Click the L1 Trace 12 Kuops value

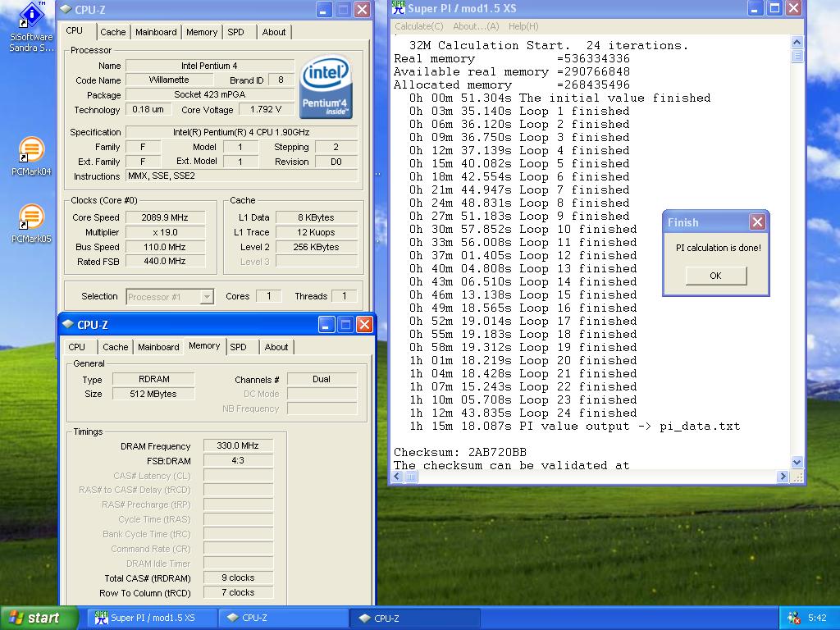[316, 232]
